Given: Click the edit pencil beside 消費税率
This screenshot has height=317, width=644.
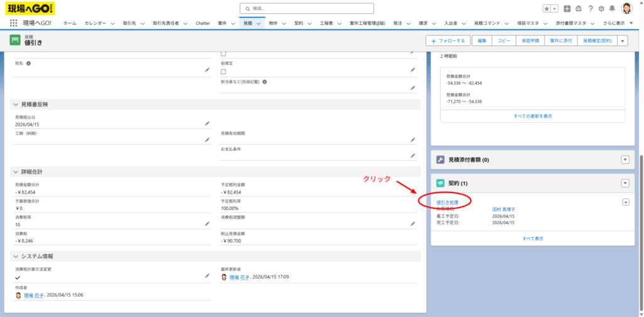Looking at the screenshot, I should pyautogui.click(x=207, y=223).
